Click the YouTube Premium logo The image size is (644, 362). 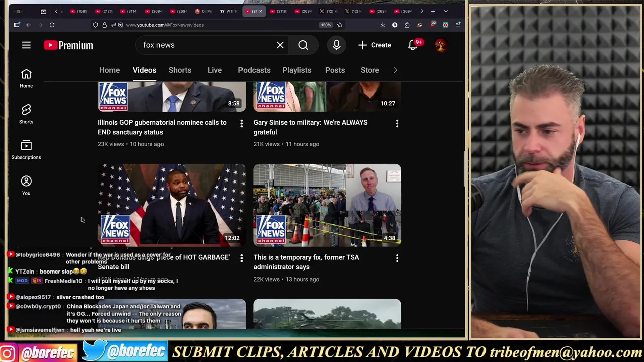pyautogui.click(x=68, y=45)
